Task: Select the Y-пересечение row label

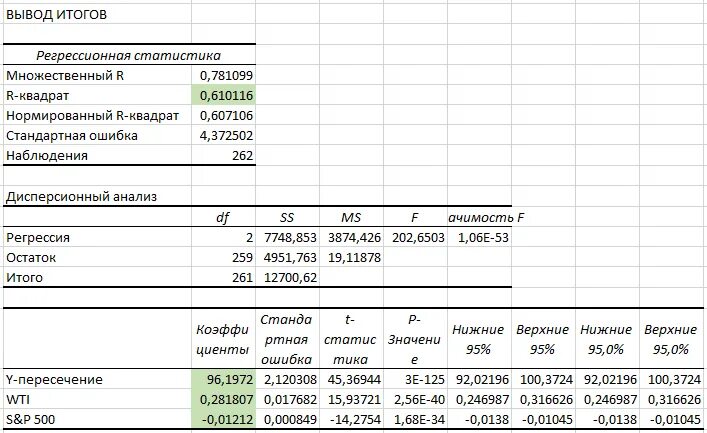Action: (x=54, y=379)
